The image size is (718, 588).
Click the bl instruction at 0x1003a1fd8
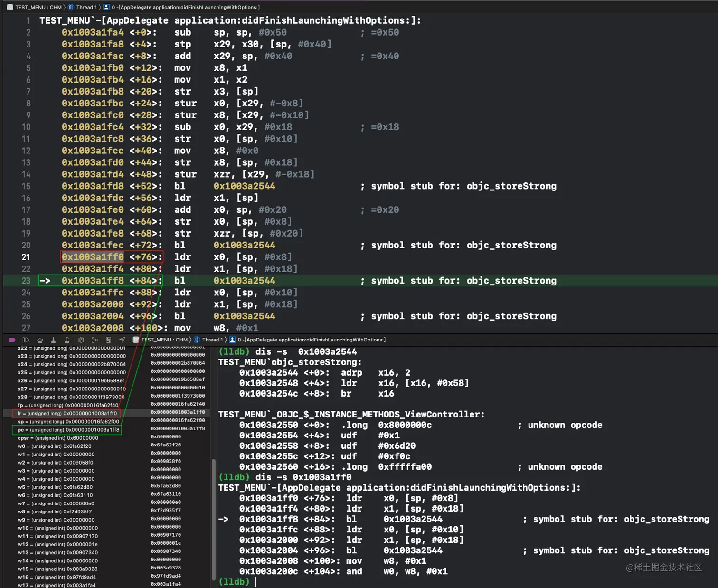click(309, 186)
